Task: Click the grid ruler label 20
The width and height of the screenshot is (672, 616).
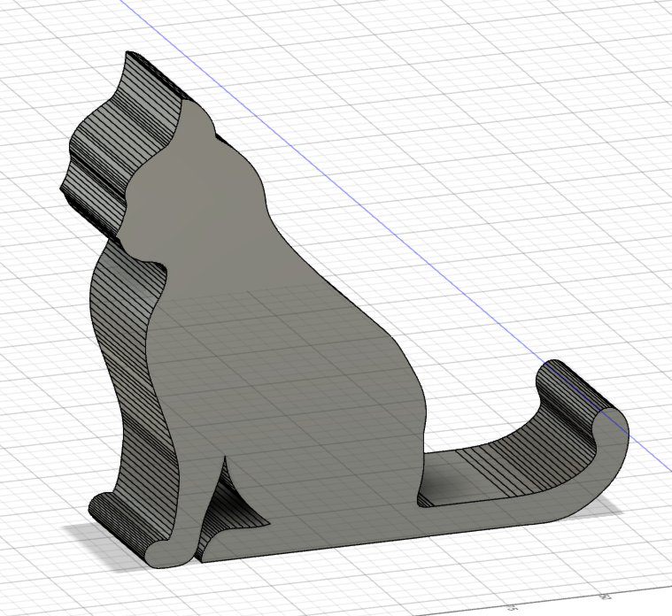Action: 606,596
